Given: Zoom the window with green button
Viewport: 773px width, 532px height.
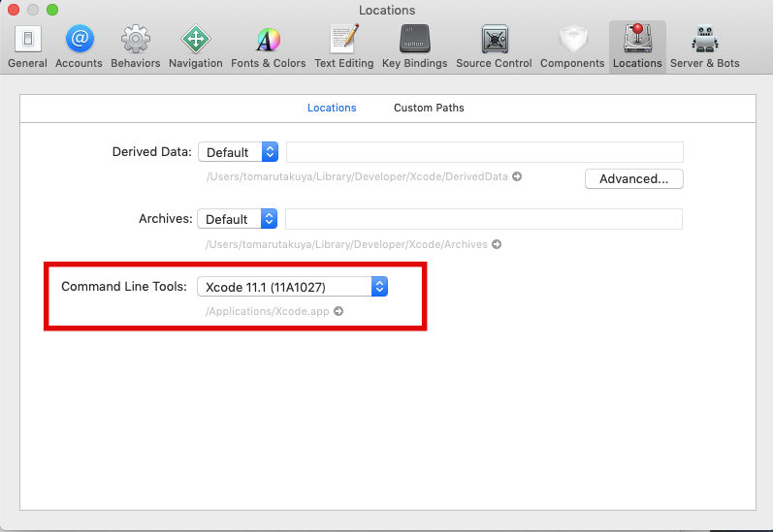Looking at the screenshot, I should coord(52,10).
